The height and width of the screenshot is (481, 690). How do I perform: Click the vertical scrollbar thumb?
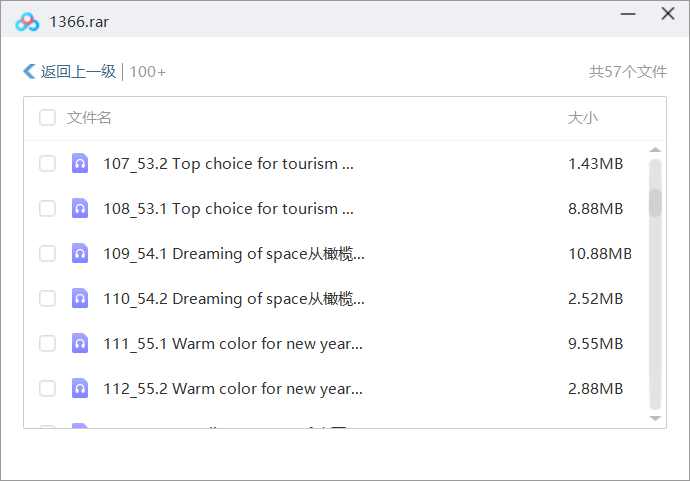tap(655, 202)
